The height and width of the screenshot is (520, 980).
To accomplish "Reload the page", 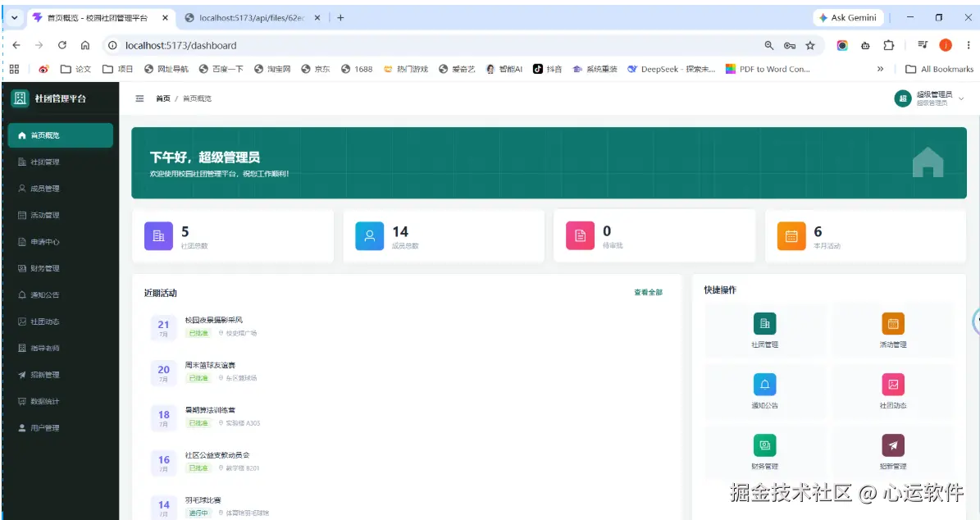I will point(62,45).
